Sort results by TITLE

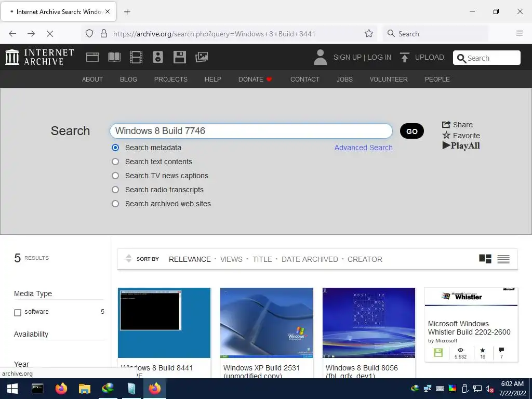point(262,259)
